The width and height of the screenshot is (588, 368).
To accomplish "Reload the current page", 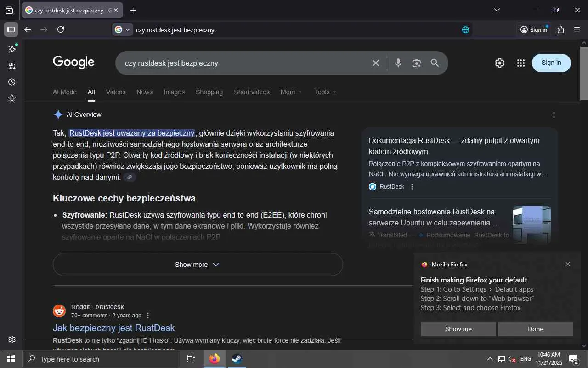I will click(61, 29).
